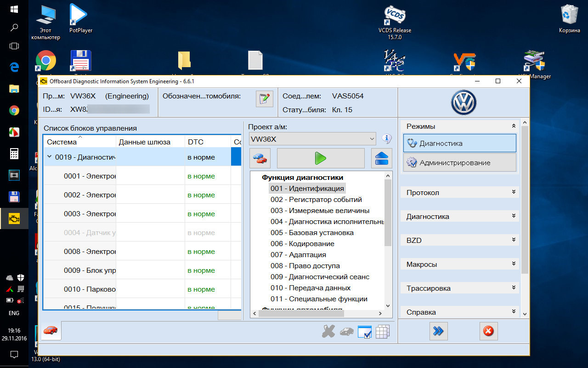Select 009 - Диагностический сеанс
The image size is (588, 368).
pos(320,276)
